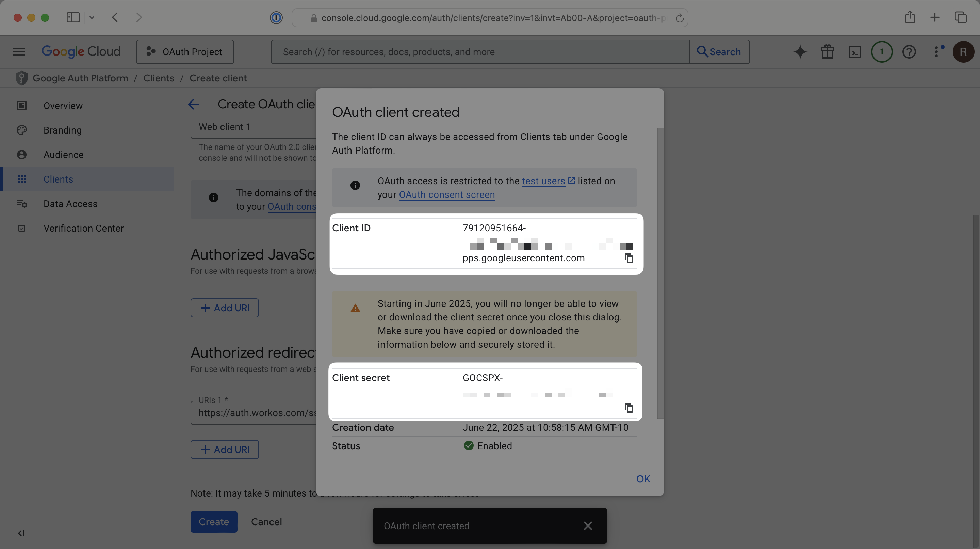Copy the Client secret to clipboard

click(x=628, y=408)
